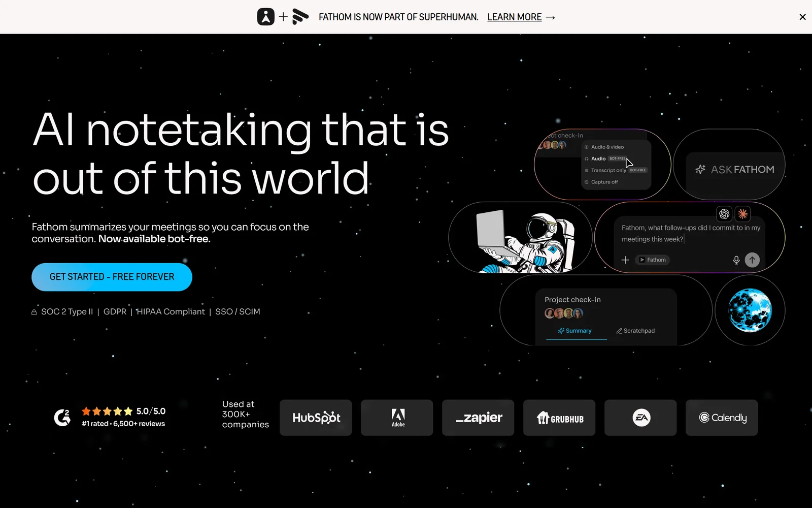Choose the 'Capture off' option
Image resolution: width=812 pixels, height=508 pixels.
click(x=601, y=182)
